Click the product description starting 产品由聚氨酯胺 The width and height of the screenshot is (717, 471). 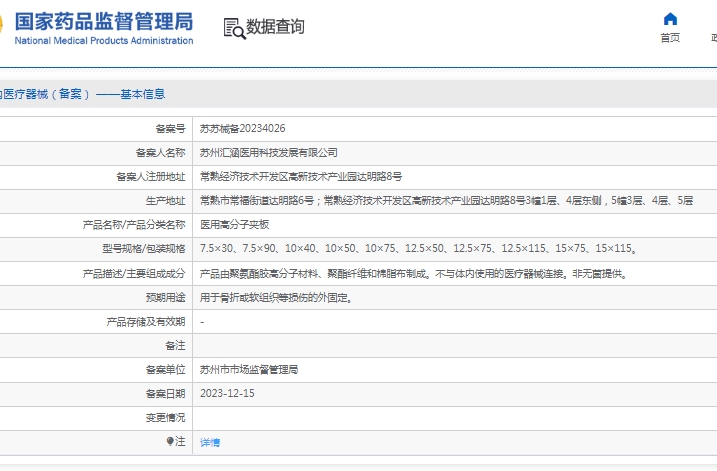[x=415, y=274]
